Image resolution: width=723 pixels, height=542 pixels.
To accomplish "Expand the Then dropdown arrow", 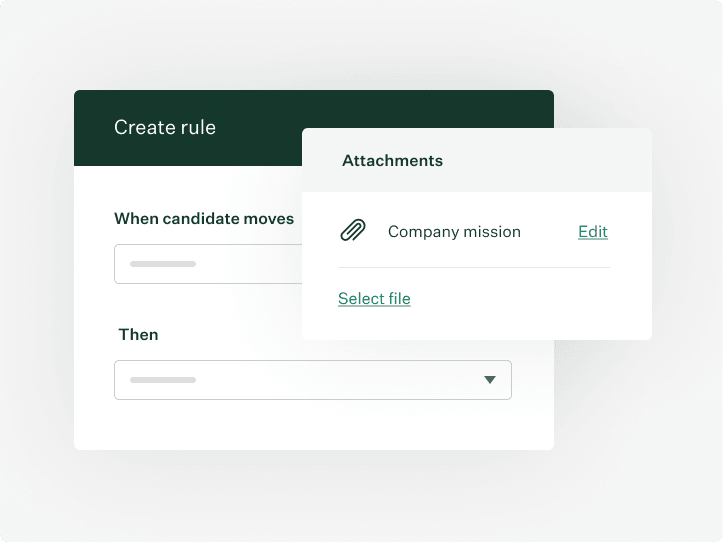I will click(x=490, y=380).
